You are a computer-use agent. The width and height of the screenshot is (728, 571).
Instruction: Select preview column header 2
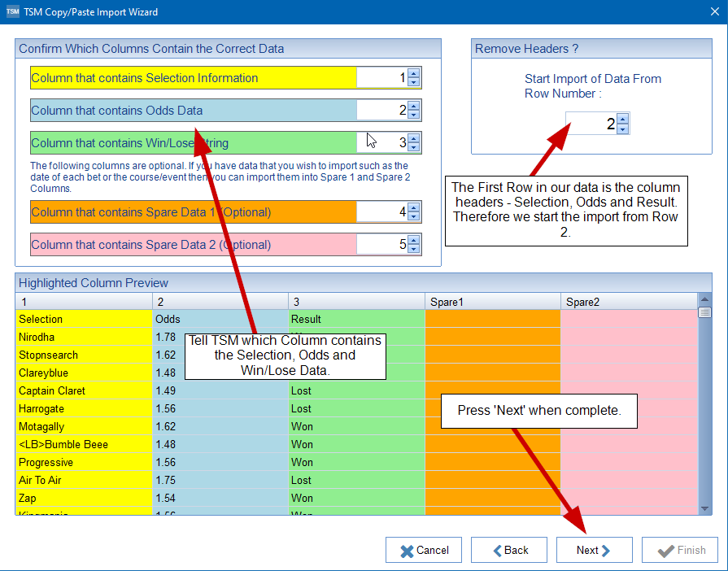click(x=220, y=302)
